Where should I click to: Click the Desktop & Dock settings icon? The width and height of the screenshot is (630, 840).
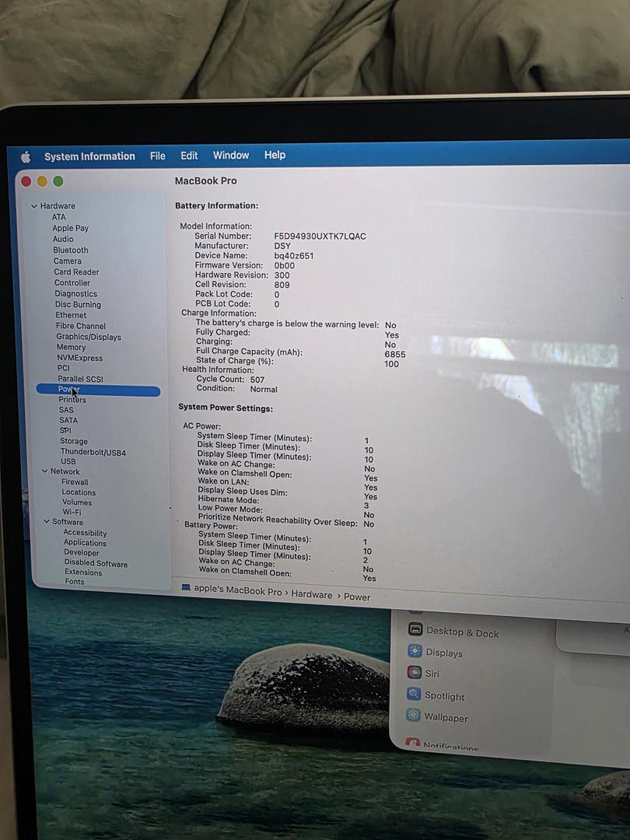(x=415, y=630)
